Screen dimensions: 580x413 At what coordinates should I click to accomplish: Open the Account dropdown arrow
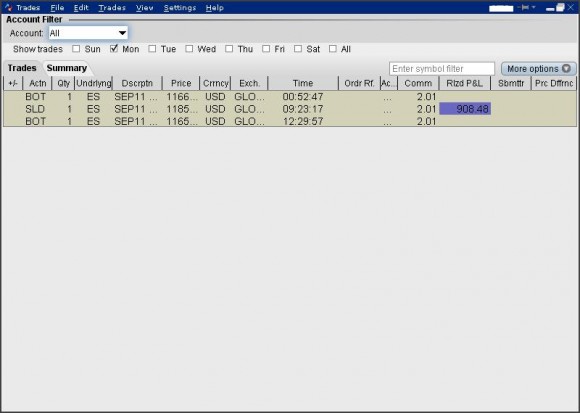122,33
